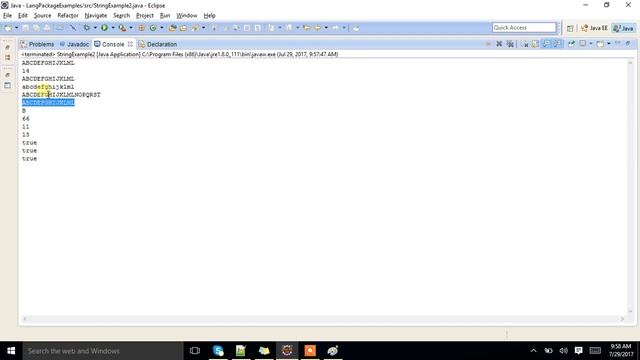The width and height of the screenshot is (640, 360).
Task: Open the Window menu
Action: [187, 16]
